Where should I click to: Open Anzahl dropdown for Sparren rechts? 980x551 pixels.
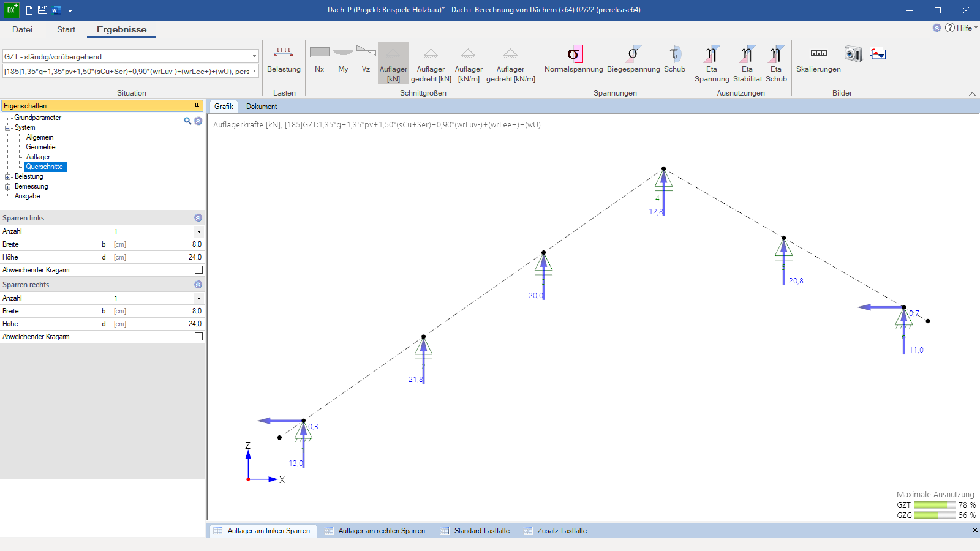point(199,298)
